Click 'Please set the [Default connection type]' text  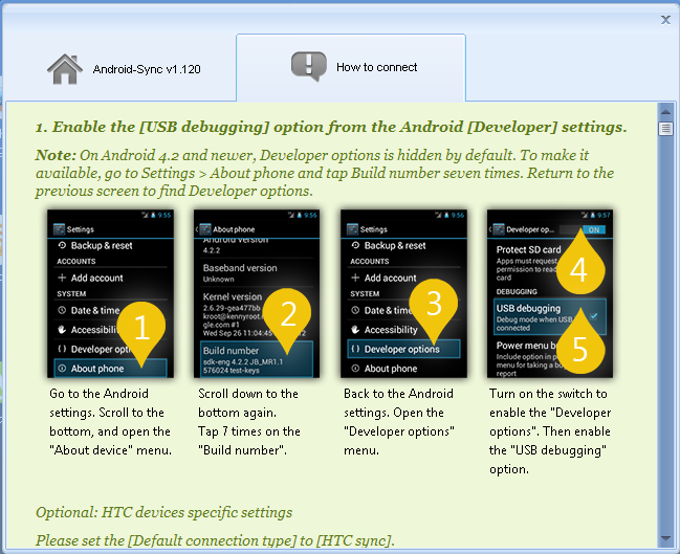215,541
